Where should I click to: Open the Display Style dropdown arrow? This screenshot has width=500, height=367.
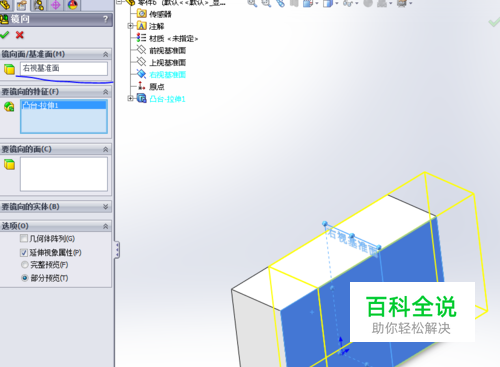click(x=337, y=3)
